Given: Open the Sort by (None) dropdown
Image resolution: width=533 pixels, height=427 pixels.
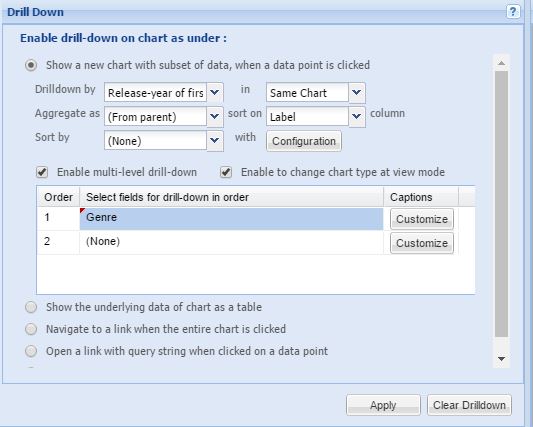Looking at the screenshot, I should 215,141.
